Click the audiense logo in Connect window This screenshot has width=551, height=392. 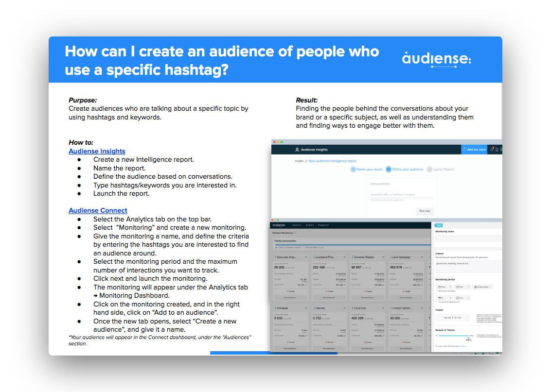tap(279, 225)
